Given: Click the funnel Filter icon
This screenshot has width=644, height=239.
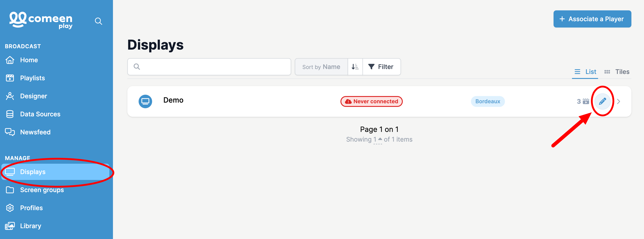Looking at the screenshot, I should (x=371, y=67).
